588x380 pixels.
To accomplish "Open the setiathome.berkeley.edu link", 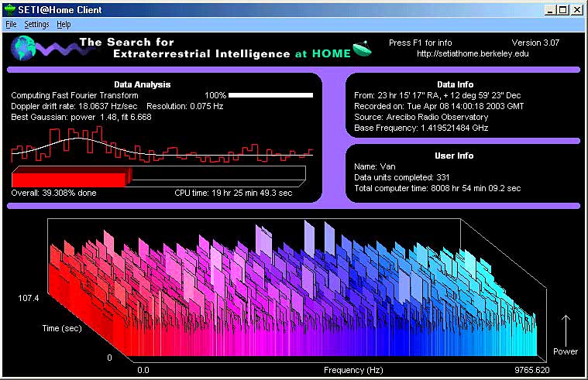I will (473, 53).
